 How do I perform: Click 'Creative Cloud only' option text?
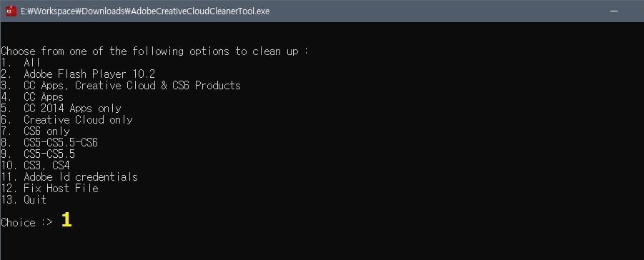78,120
